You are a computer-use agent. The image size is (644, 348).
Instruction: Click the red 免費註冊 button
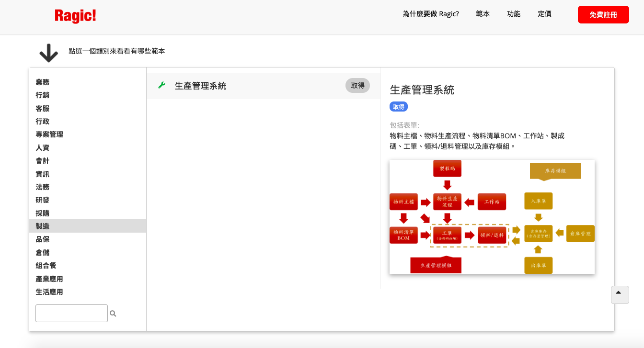coord(603,14)
